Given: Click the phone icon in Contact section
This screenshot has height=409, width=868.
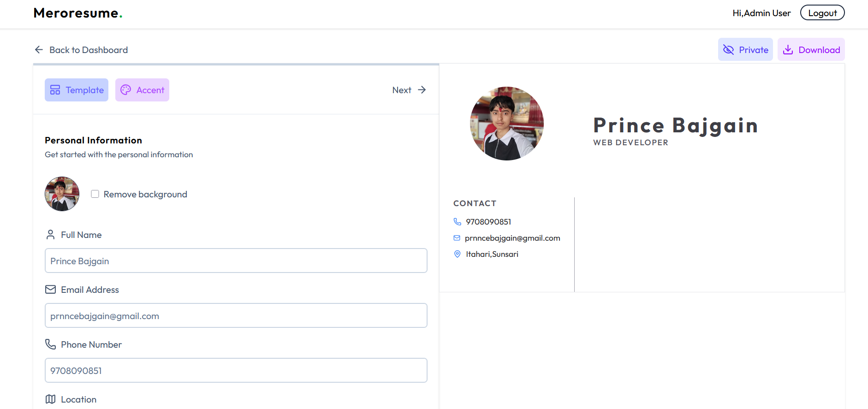Looking at the screenshot, I should tap(458, 222).
